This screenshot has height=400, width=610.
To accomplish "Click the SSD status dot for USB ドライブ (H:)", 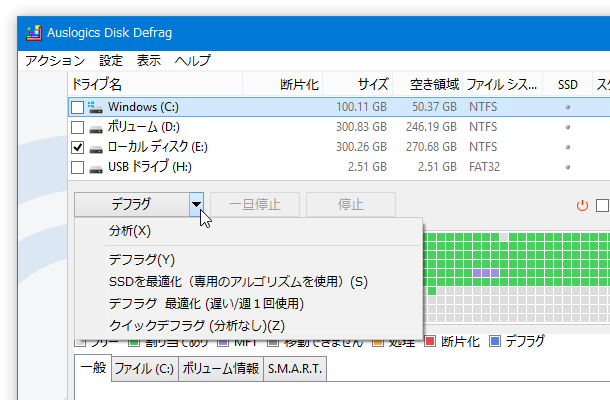I will tap(568, 167).
